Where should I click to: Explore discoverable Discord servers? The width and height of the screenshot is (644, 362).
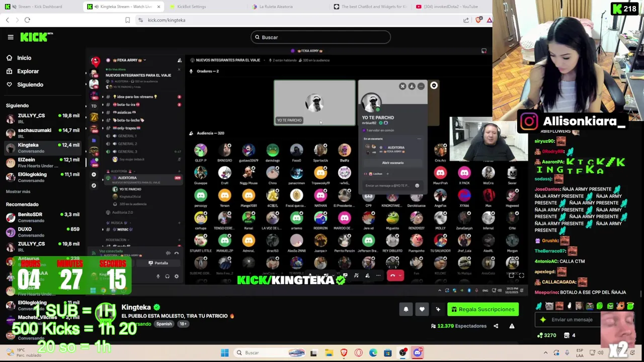94,186
